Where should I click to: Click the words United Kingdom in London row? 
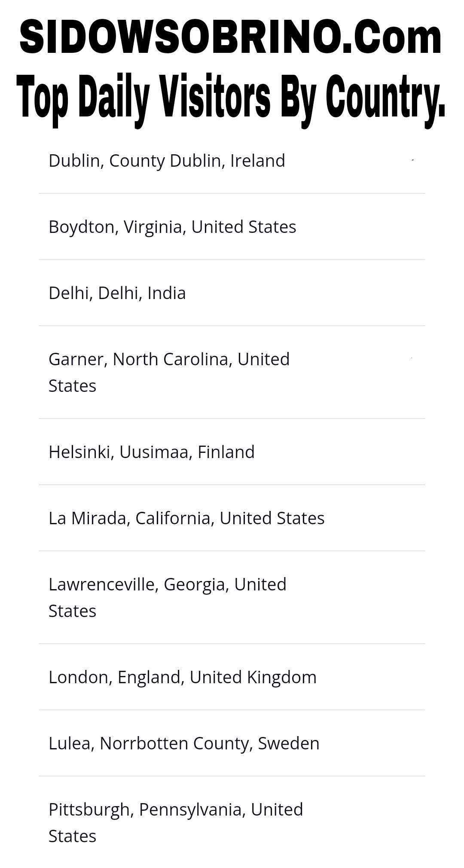253,677
